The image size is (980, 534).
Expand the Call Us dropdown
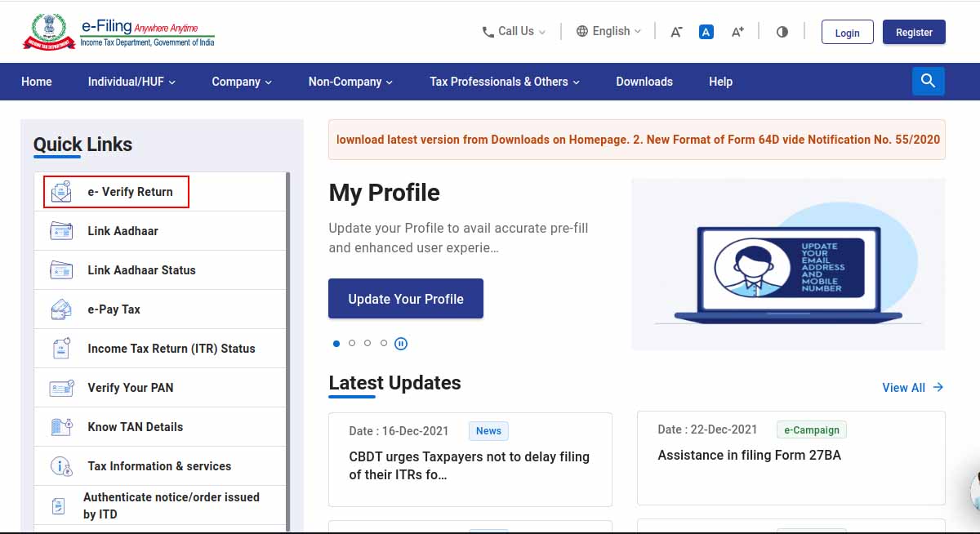pyautogui.click(x=514, y=32)
